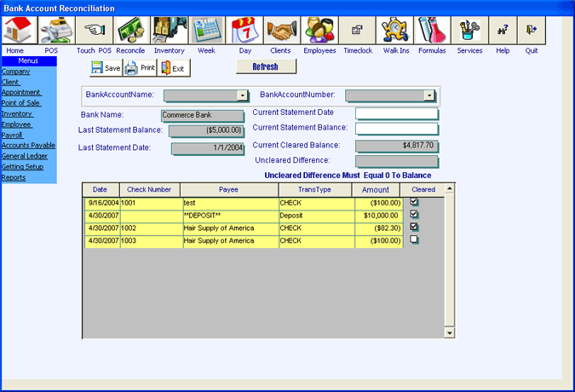Toggle Cleared for check 1001 test
This screenshot has width=575, height=392.
[x=414, y=201]
